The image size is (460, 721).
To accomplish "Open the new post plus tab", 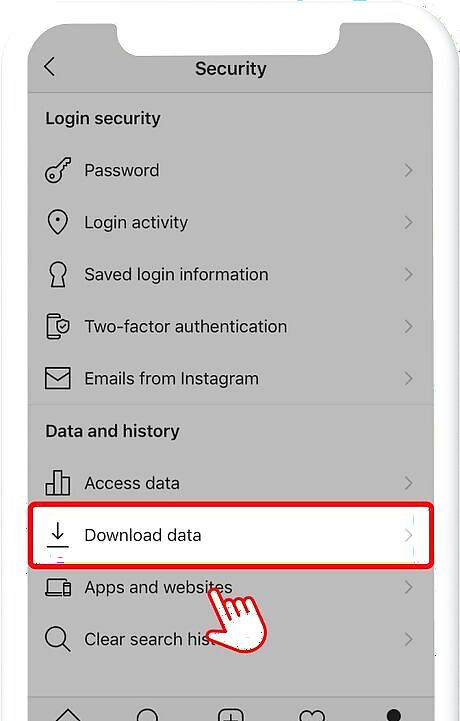I will [230, 714].
